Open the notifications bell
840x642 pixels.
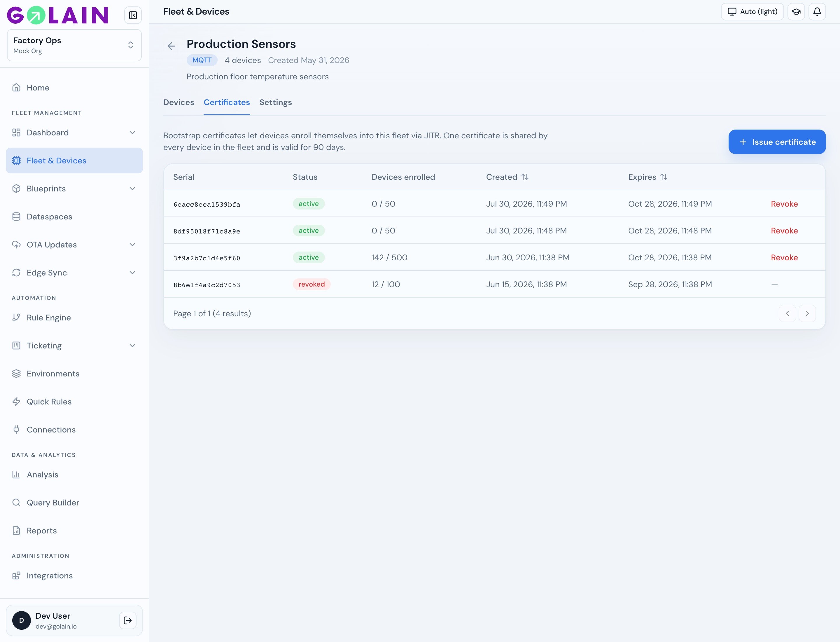pyautogui.click(x=817, y=11)
